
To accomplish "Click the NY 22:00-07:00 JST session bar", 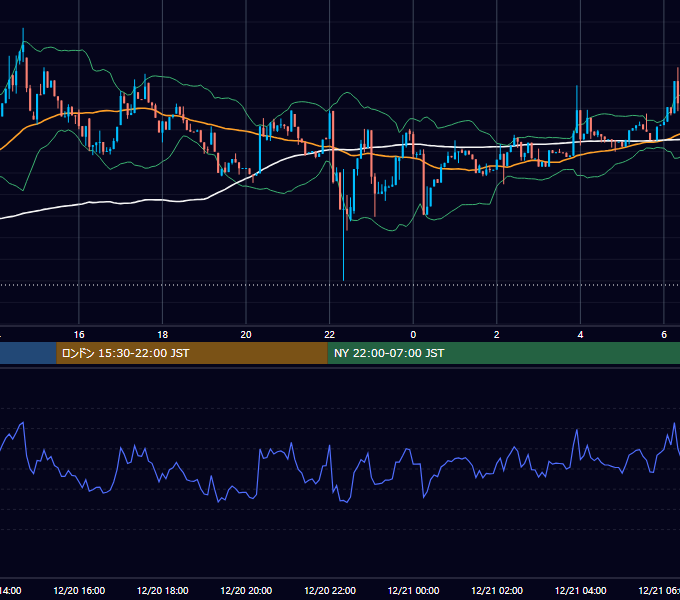I will [x=503, y=353].
